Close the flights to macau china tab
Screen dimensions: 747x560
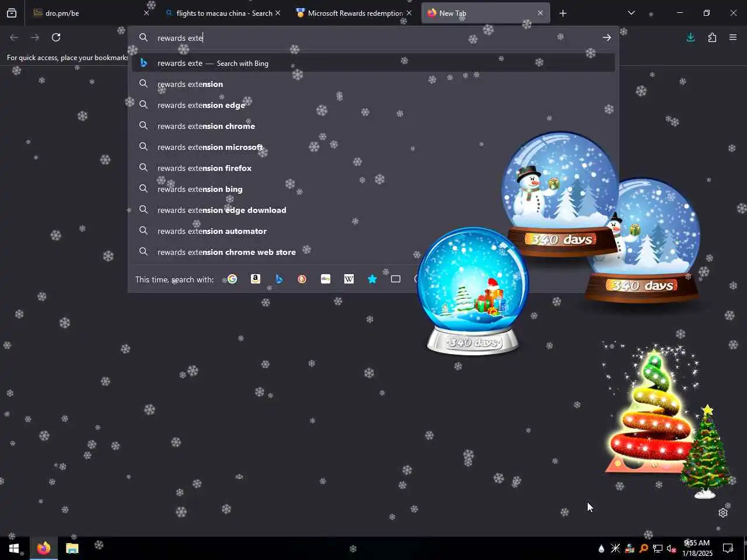pyautogui.click(x=278, y=13)
